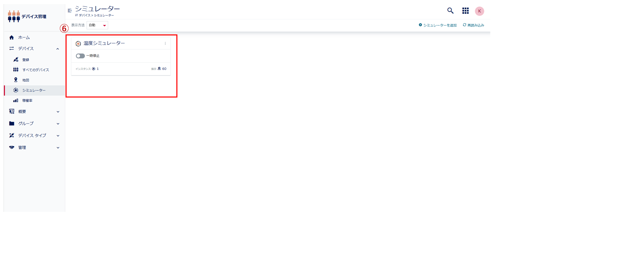
Task: Collapse the デバイス menu section
Action: 58,49
